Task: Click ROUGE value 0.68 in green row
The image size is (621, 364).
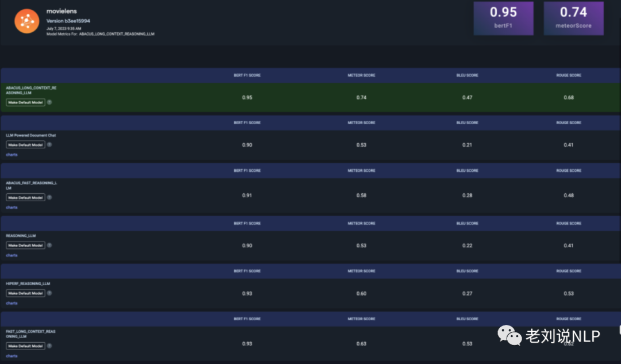Action: click(569, 97)
